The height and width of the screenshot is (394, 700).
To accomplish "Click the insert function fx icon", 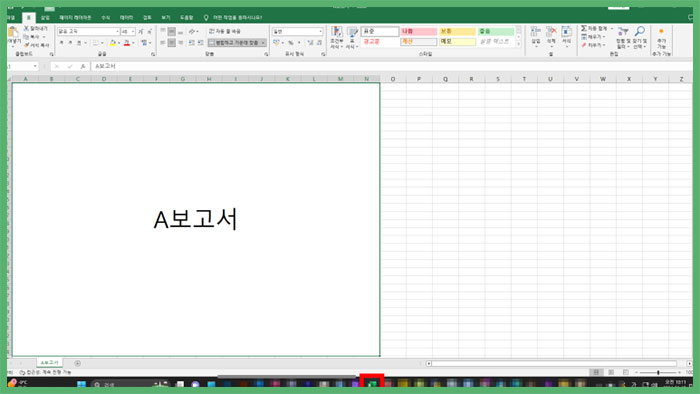I will coord(83,66).
